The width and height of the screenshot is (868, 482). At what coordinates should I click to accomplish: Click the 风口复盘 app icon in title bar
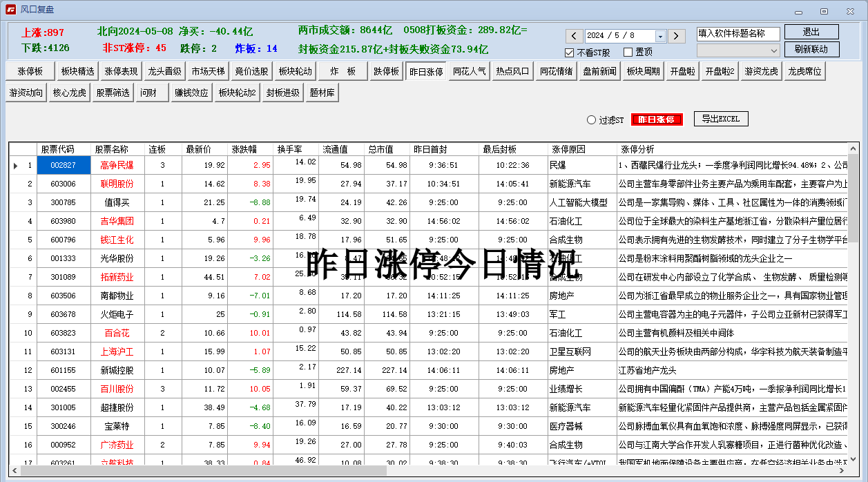[10, 10]
